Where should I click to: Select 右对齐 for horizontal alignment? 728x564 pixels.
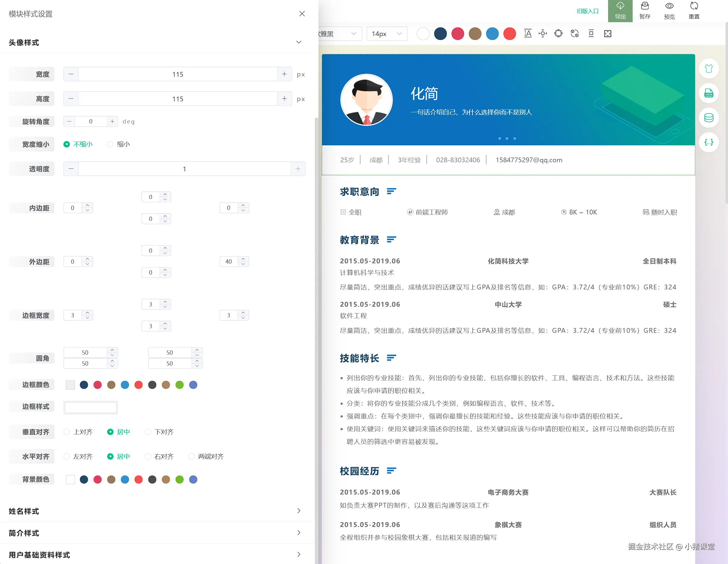tap(147, 456)
